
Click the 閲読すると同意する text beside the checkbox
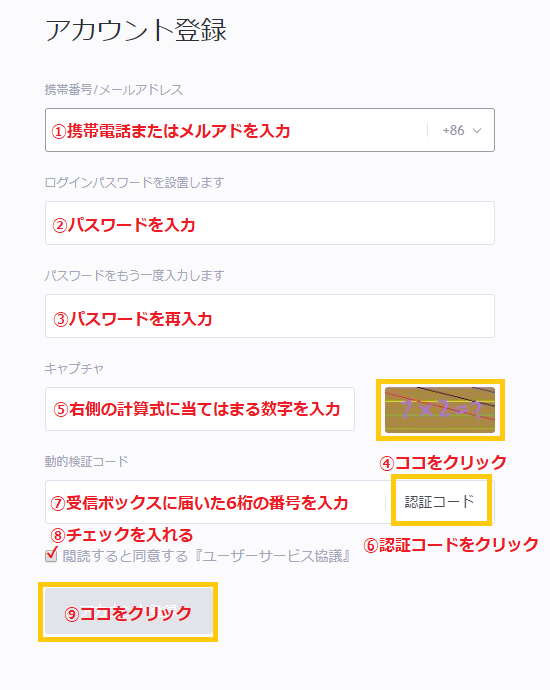(x=125, y=556)
